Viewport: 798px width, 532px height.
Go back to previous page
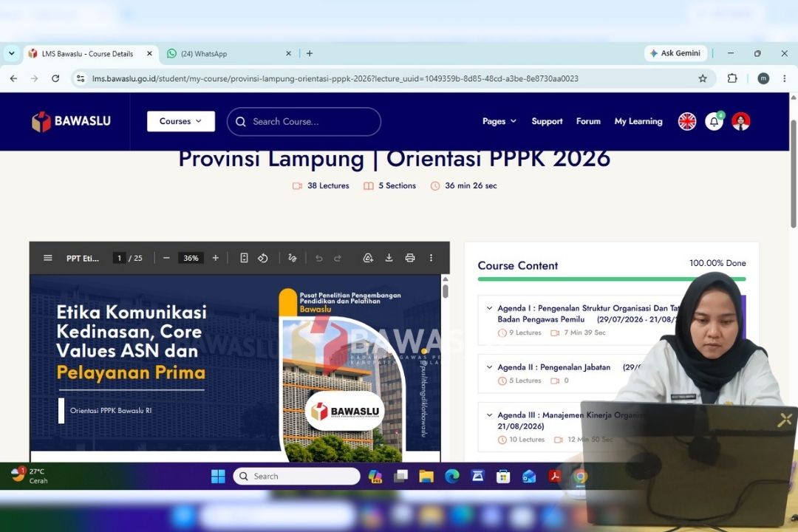tap(14, 78)
